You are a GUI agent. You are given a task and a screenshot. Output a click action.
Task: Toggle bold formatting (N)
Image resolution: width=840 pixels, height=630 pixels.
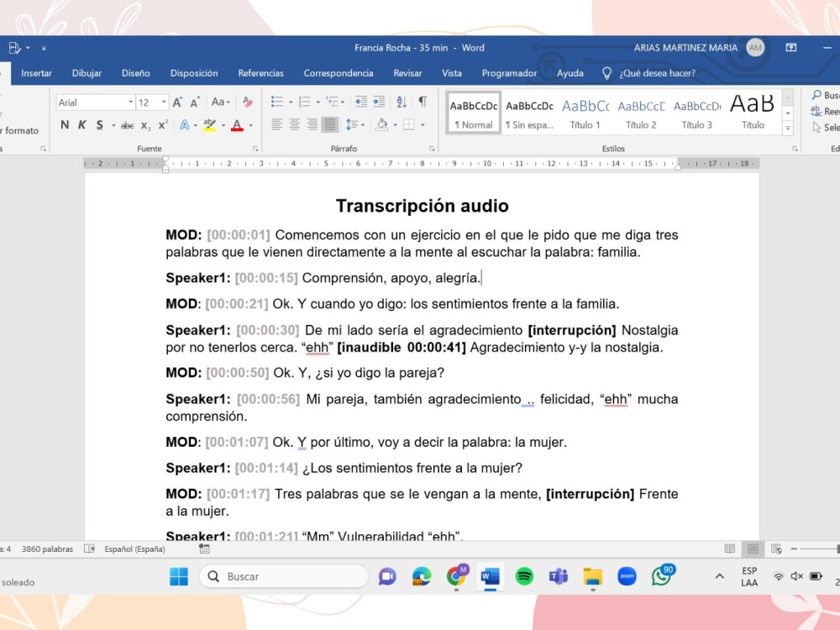point(65,125)
